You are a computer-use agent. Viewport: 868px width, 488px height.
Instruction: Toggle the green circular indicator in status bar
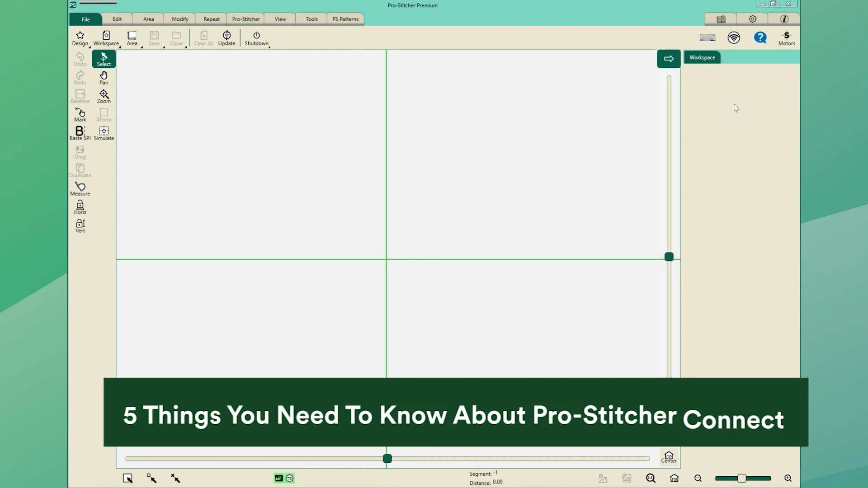click(290, 478)
